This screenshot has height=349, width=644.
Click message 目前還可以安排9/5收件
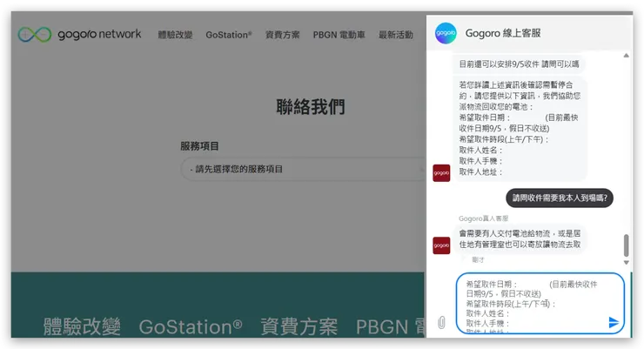coord(519,64)
